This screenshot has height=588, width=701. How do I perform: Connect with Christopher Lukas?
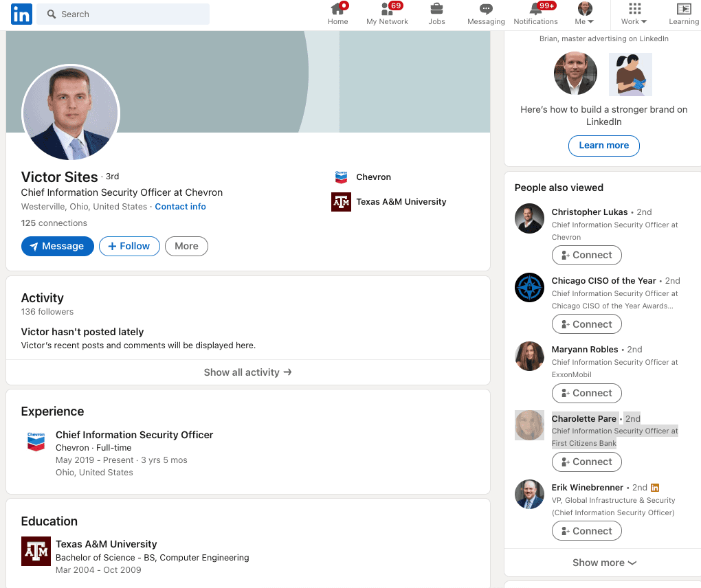click(x=586, y=255)
